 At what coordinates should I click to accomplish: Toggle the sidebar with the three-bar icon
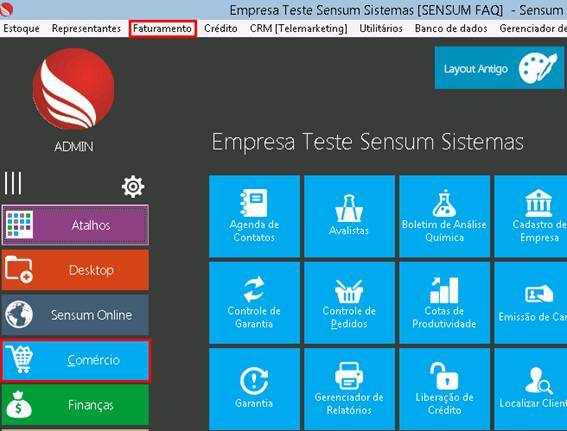(x=13, y=183)
